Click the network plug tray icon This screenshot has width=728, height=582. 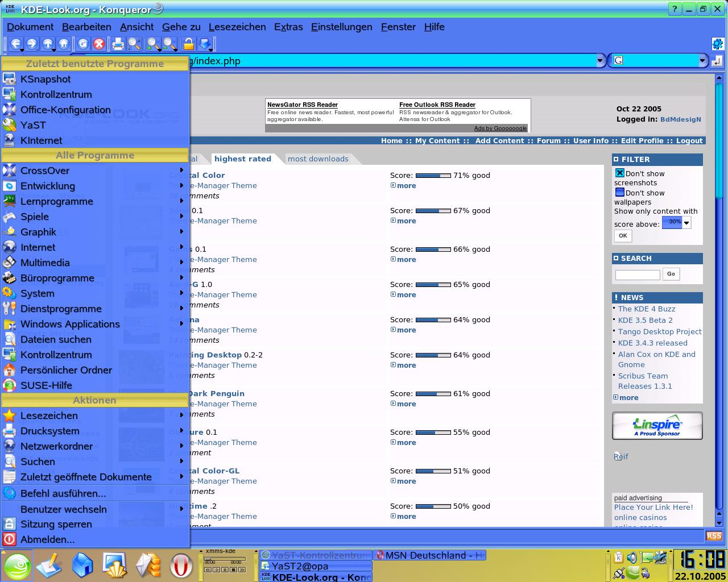(x=619, y=573)
